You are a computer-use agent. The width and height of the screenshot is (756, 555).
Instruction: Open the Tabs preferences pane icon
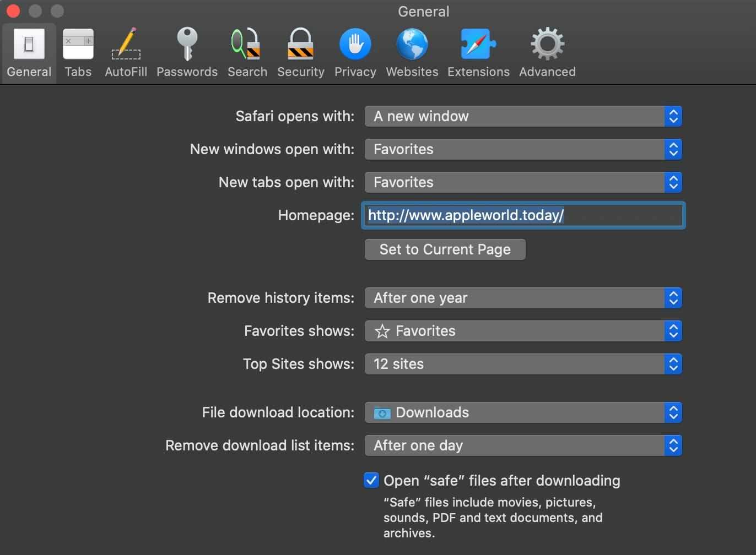(78, 45)
